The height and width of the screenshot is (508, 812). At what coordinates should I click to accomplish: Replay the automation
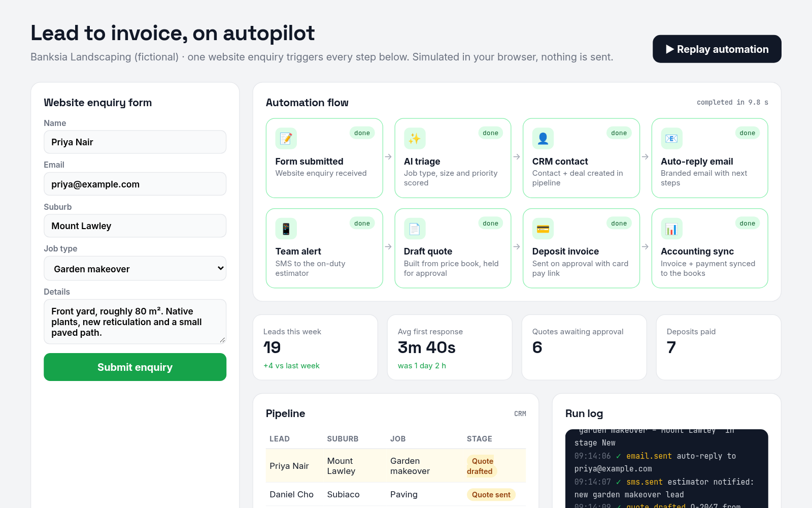[717, 49]
